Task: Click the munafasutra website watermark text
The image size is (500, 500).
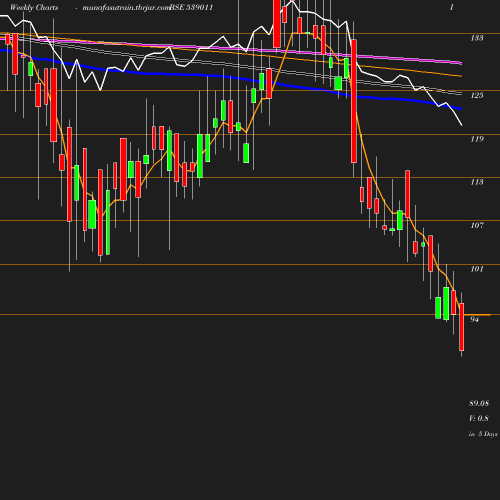Action: [x=126, y=8]
